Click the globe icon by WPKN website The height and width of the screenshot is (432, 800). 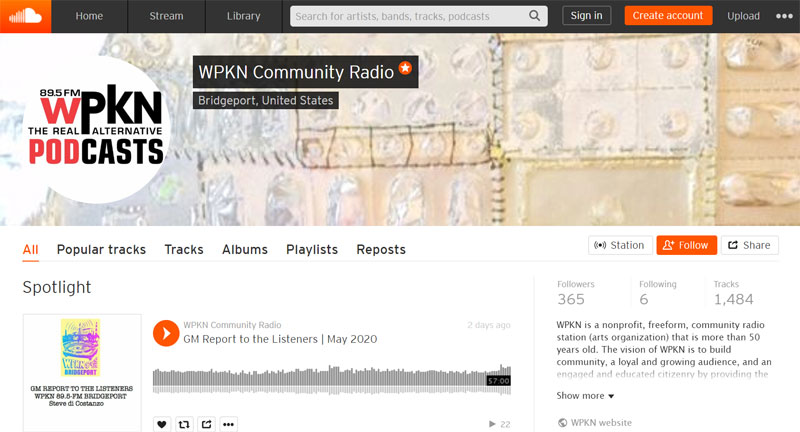point(562,422)
